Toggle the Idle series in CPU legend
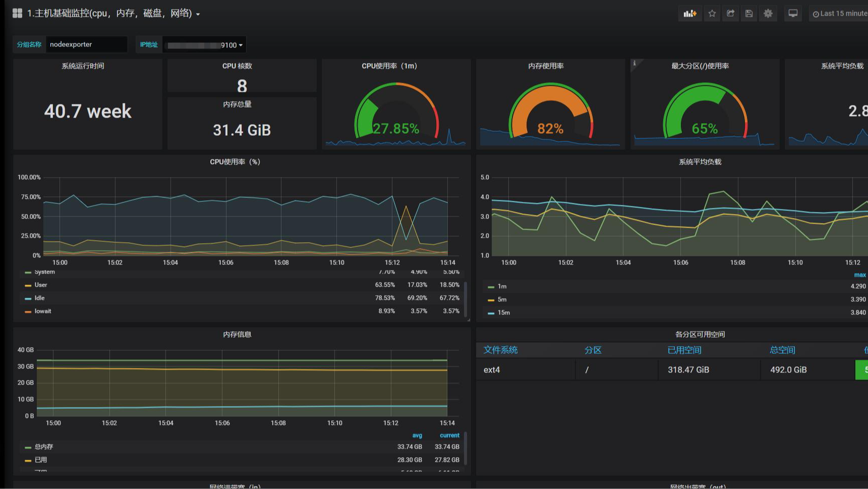This screenshot has height=489, width=868. (39, 298)
